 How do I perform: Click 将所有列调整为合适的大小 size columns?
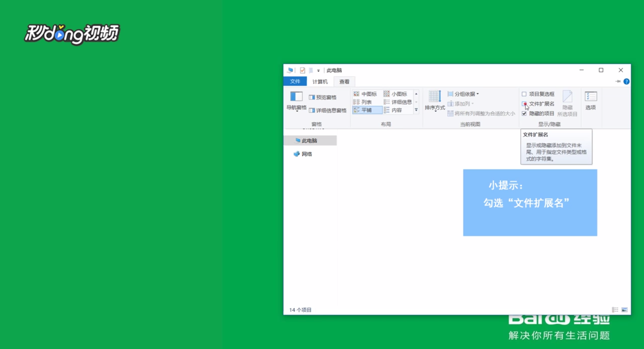pos(481,113)
